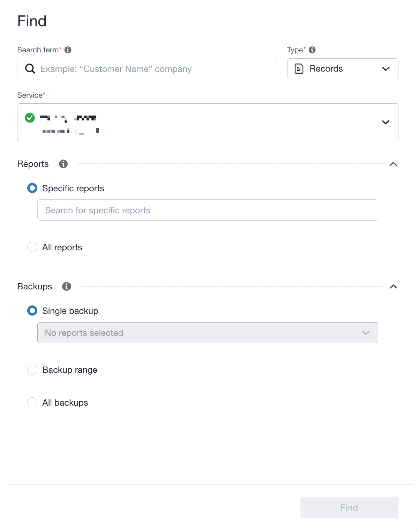This screenshot has width=418, height=532.
Task: Select the Specific reports radio button
Action: (x=32, y=188)
